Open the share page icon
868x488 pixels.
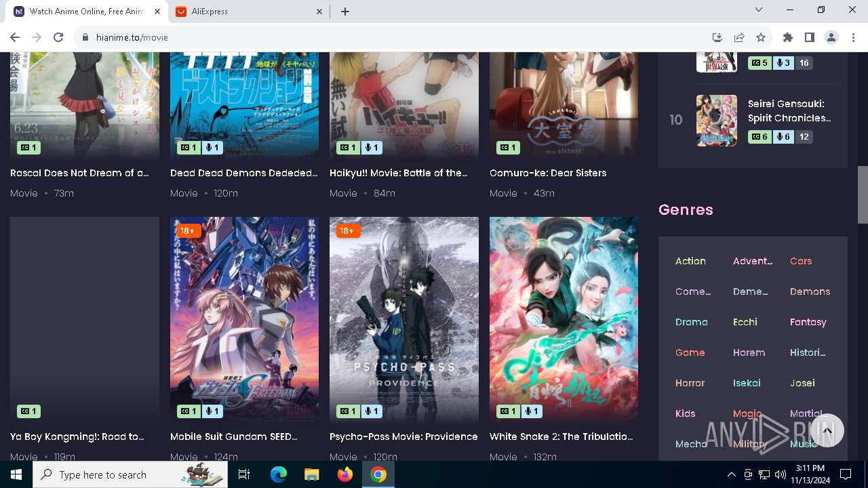739,37
